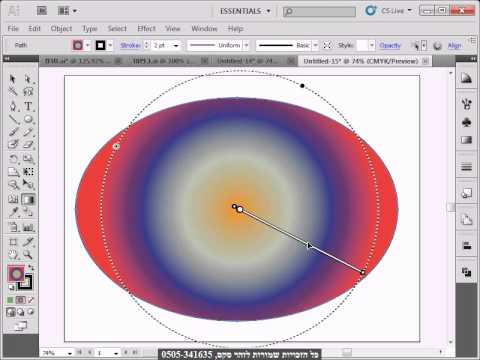Open the CS Live menu
This screenshot has width=480, height=360.
pos(389,11)
